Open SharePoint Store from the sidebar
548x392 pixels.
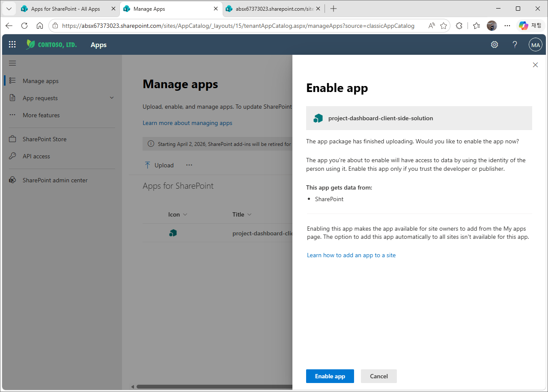pos(45,139)
